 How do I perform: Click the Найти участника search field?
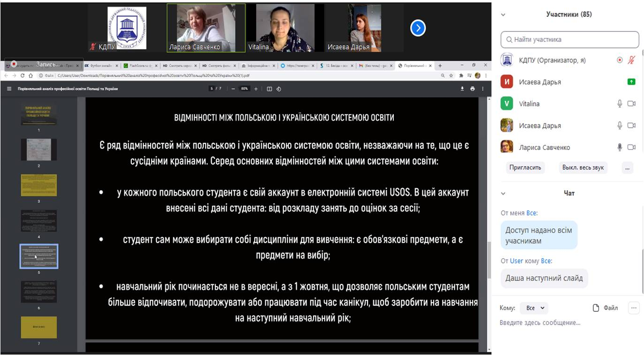(569, 39)
